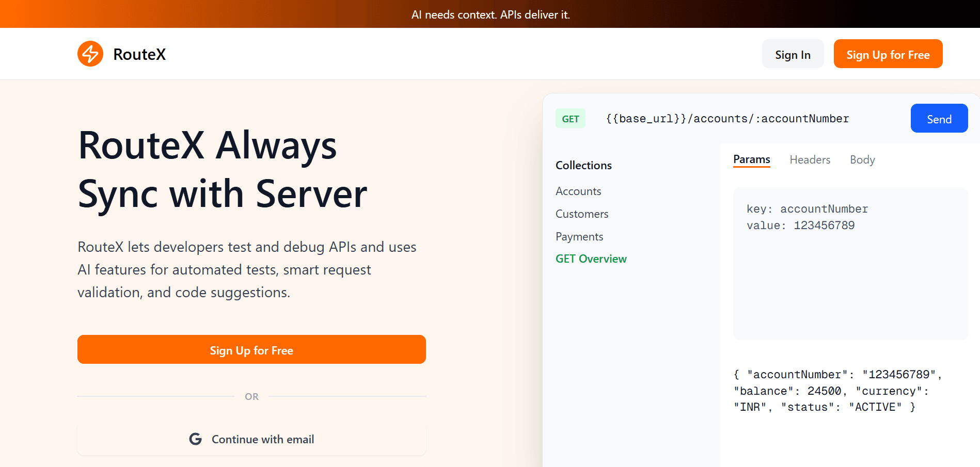Viewport: 980px width, 467px height.
Task: Click the RouteX brand name text
Action: coord(139,54)
